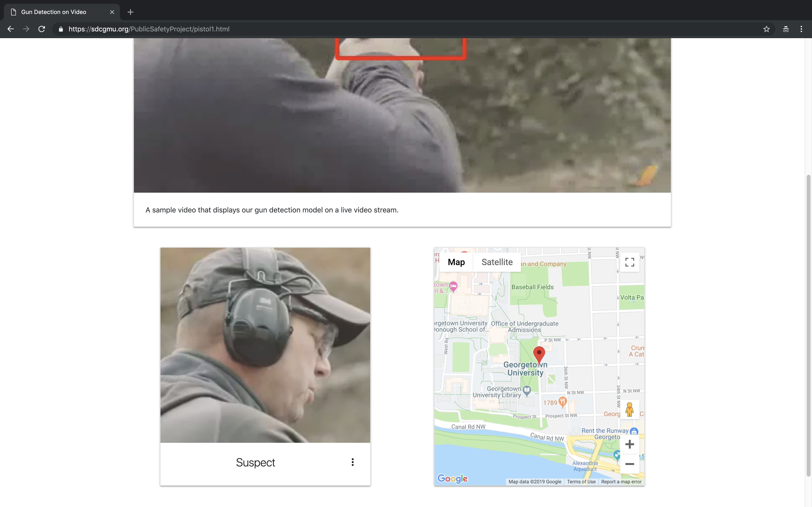Zoom in on the map
This screenshot has height=507, width=812.
(630, 444)
